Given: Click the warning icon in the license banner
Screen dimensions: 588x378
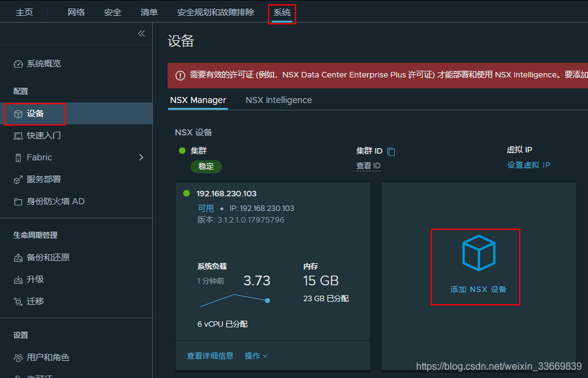Looking at the screenshot, I should [180, 76].
